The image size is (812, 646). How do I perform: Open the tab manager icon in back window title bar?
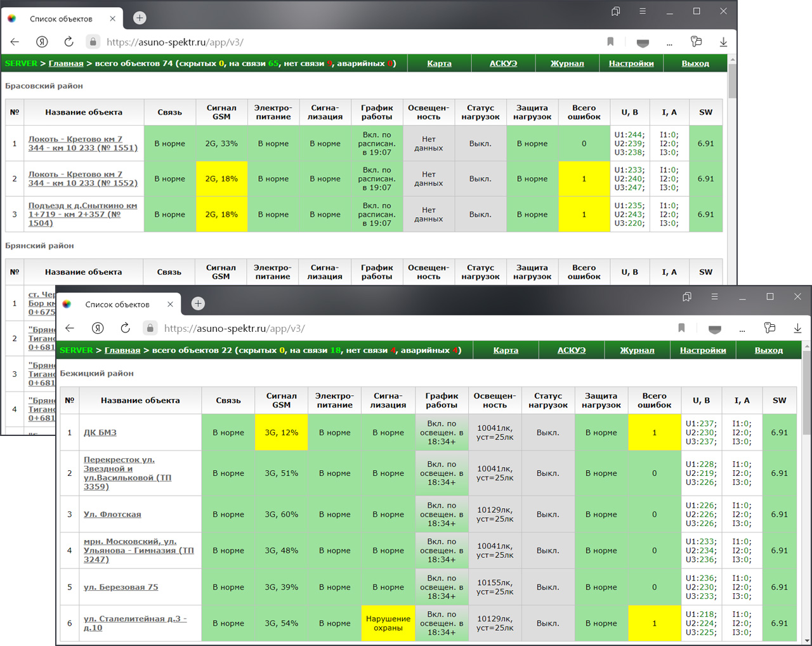[x=615, y=11]
